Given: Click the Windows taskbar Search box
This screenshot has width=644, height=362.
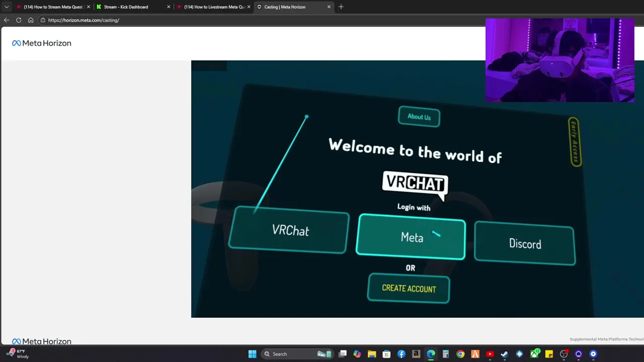Looking at the screenshot, I should click(297, 354).
